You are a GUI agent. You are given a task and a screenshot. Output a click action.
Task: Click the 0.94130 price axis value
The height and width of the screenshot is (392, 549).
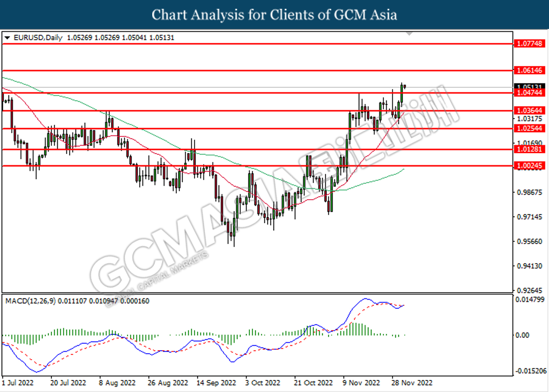[529, 266]
